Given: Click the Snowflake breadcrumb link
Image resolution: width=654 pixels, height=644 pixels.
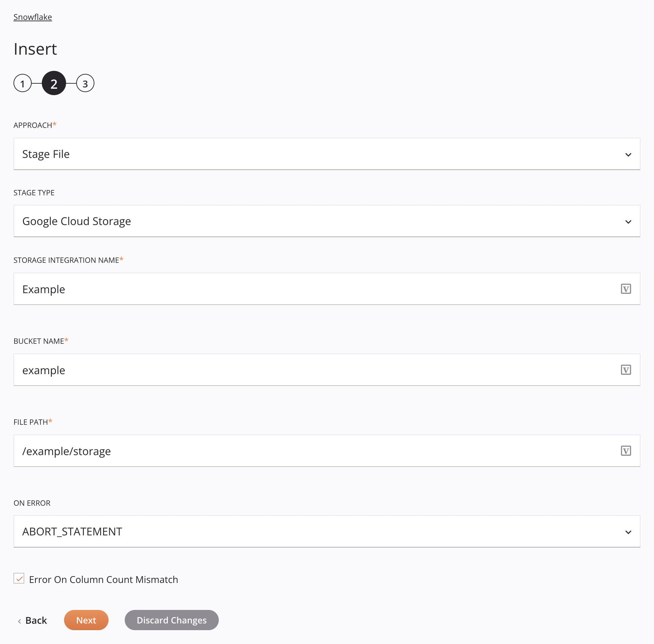Looking at the screenshot, I should [x=32, y=17].
